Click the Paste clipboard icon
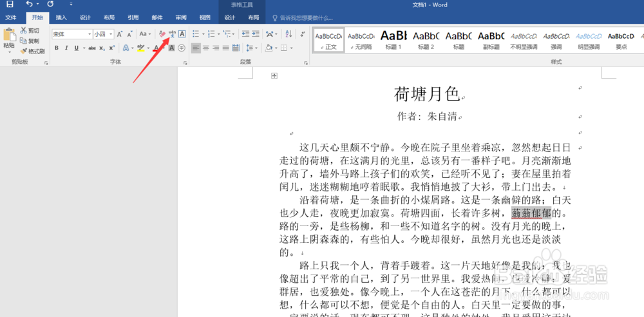This screenshot has height=317, width=644. pos(10,35)
